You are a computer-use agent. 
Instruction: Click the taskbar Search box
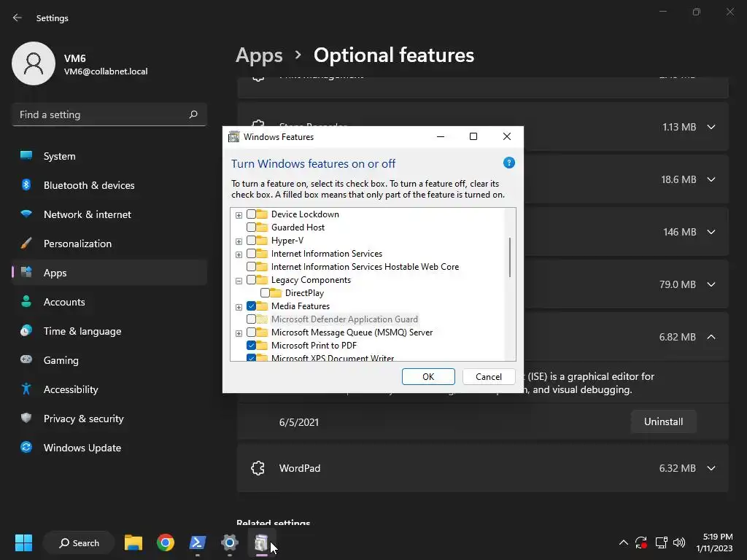(x=79, y=542)
